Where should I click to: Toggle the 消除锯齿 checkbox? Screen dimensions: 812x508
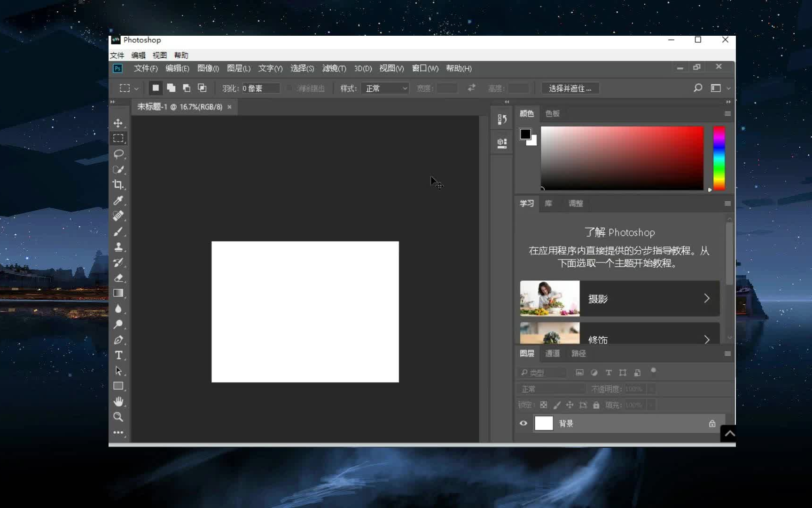coord(289,88)
